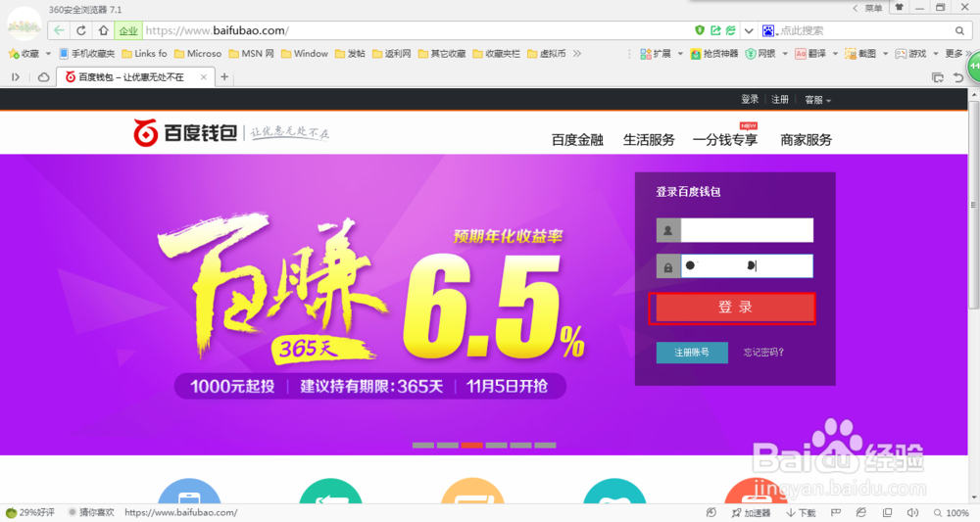
Task: Open the MSN 网 bookmark folder
Action: click(x=251, y=54)
